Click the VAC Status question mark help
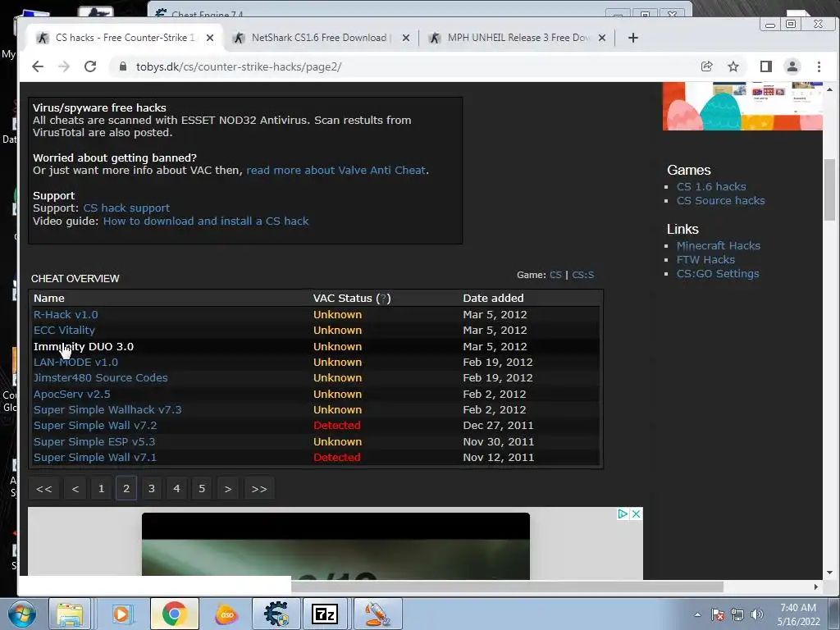Viewport: 840px width, 630px height. click(x=383, y=299)
